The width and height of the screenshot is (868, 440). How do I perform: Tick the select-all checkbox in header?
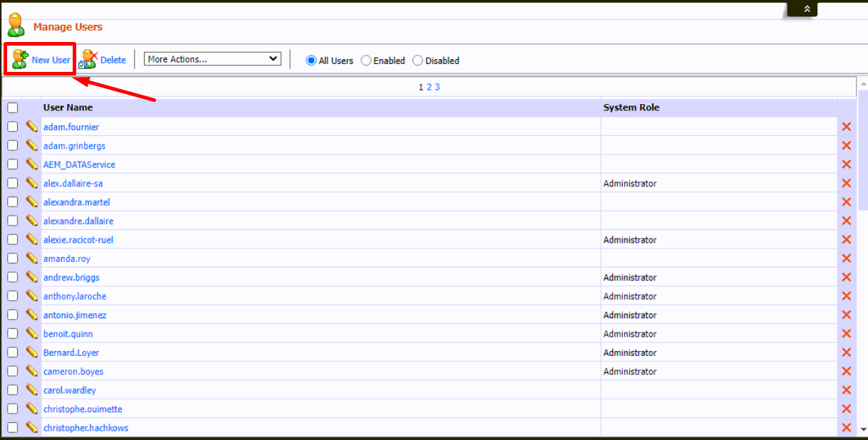click(x=13, y=108)
